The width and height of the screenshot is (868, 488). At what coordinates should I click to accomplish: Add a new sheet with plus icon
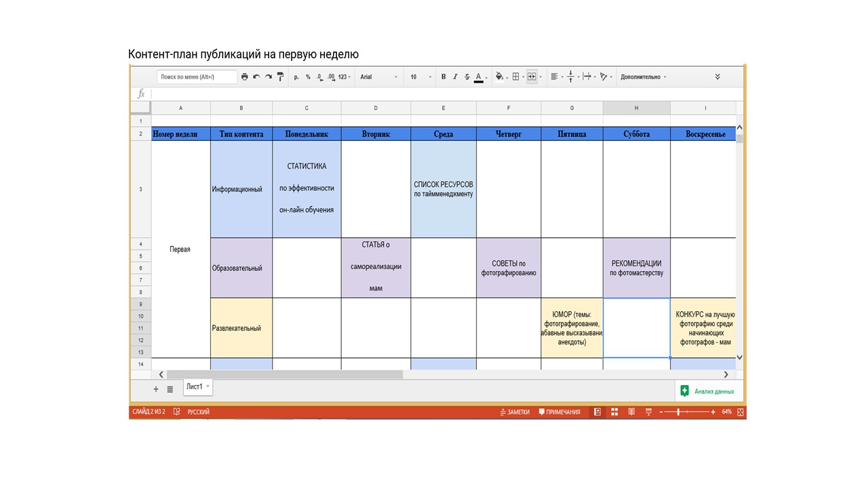click(155, 390)
